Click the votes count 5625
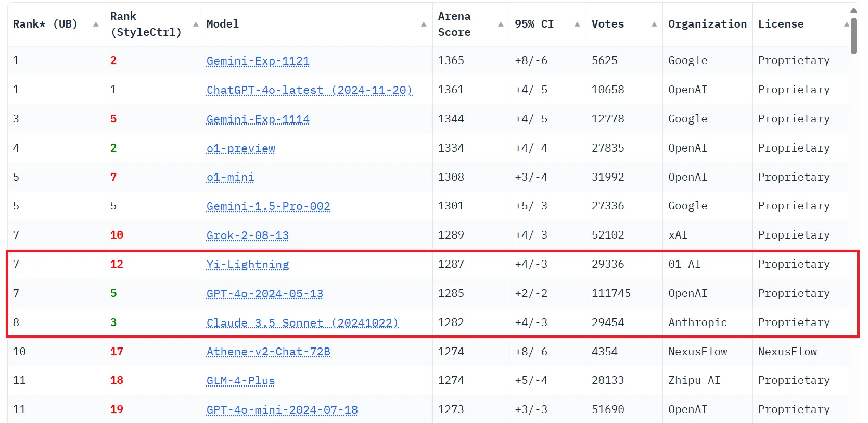 [605, 60]
